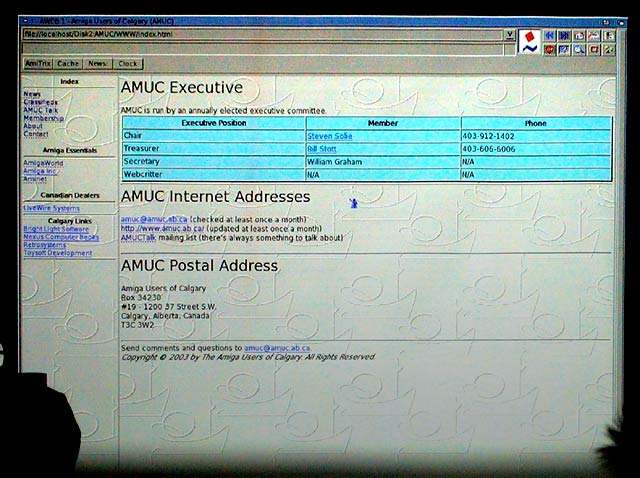
Task: Click the Member column header
Action: (x=383, y=123)
